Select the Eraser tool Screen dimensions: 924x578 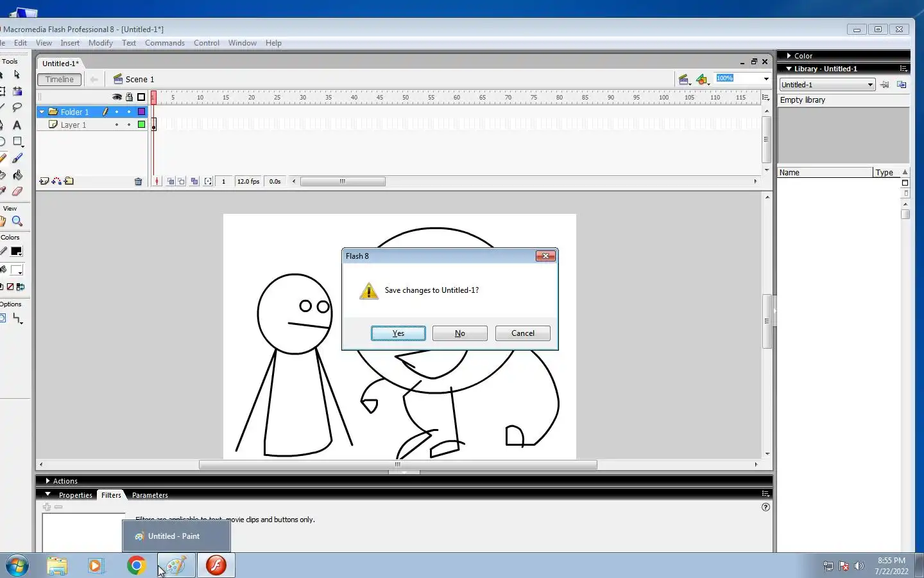click(x=17, y=191)
